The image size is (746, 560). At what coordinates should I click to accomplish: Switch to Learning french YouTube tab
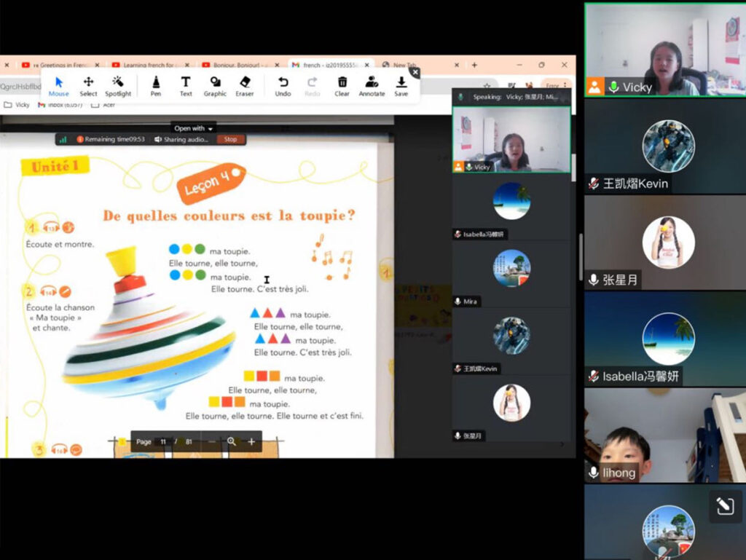(145, 65)
